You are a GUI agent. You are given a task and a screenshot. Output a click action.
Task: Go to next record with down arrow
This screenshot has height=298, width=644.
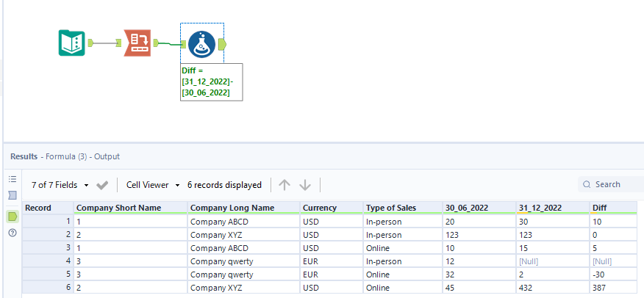pos(305,185)
